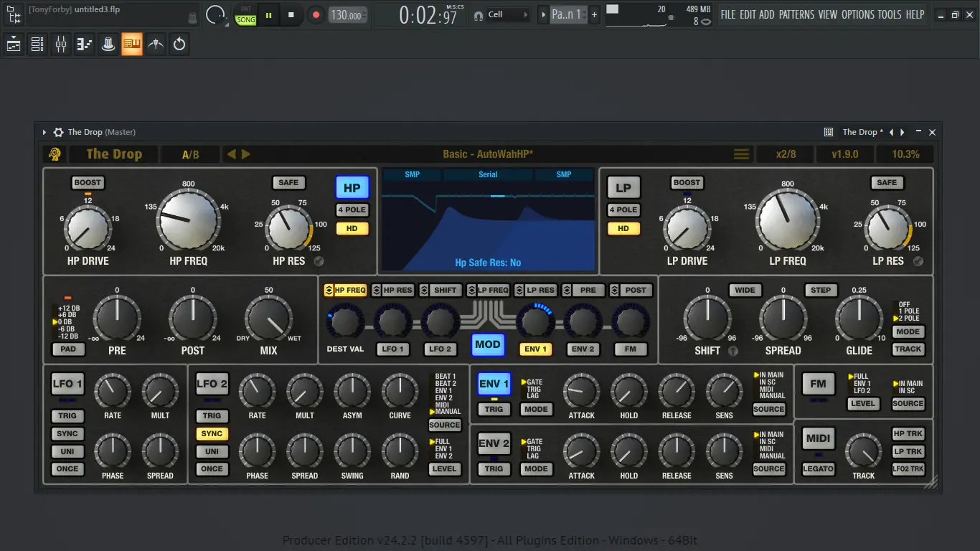Toggle the HD button under the HP filter
The height and width of the screenshot is (551, 980).
[352, 228]
